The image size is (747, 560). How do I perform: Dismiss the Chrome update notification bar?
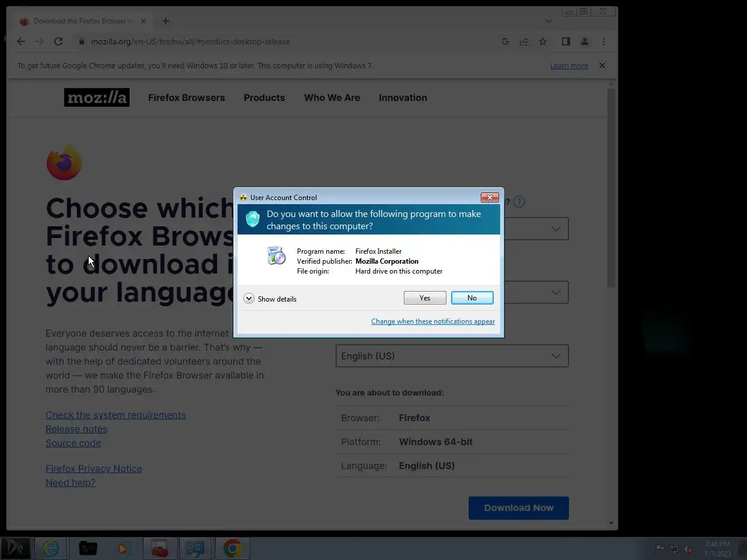tap(602, 65)
